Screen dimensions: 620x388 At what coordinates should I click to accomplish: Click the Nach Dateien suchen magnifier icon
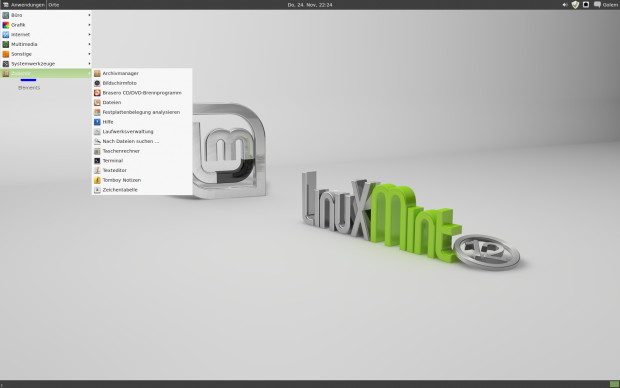pos(97,141)
